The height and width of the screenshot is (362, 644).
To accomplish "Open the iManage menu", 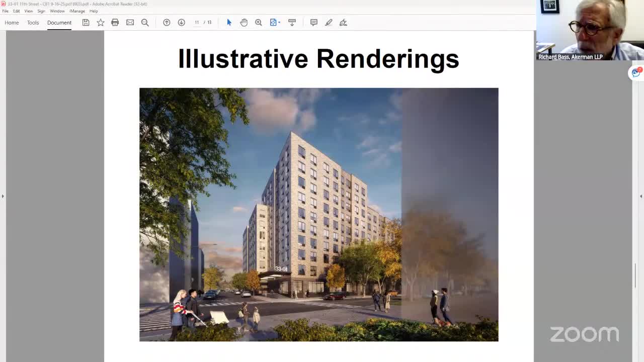I will pos(77,11).
